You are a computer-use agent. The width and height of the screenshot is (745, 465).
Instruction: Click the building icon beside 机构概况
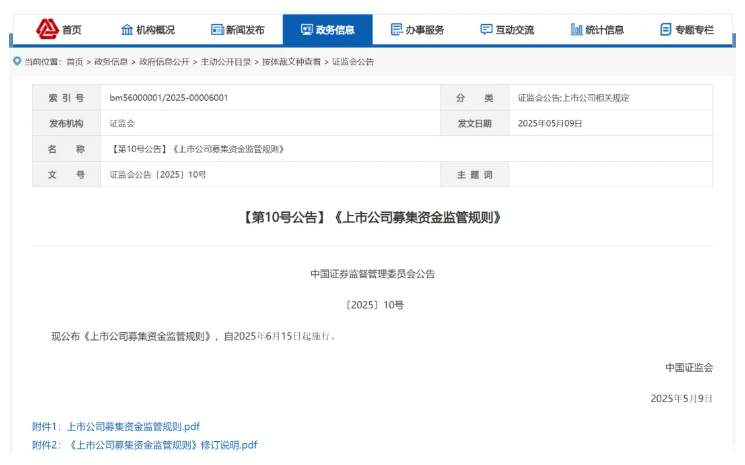(126, 30)
